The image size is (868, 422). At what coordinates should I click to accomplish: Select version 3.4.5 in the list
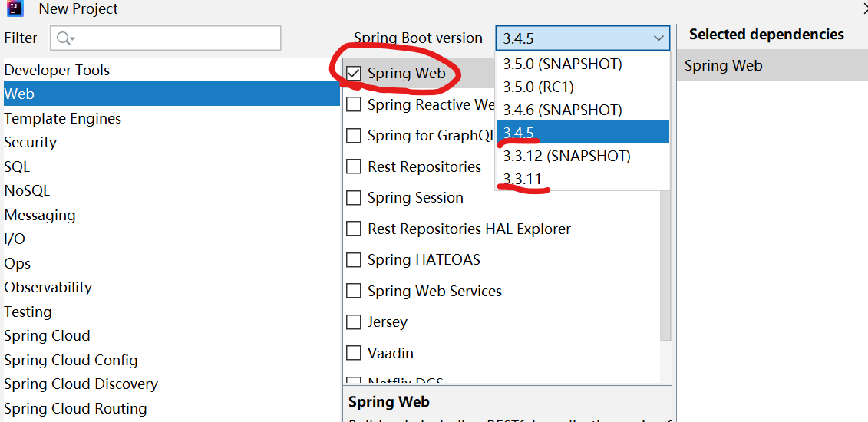point(583,132)
